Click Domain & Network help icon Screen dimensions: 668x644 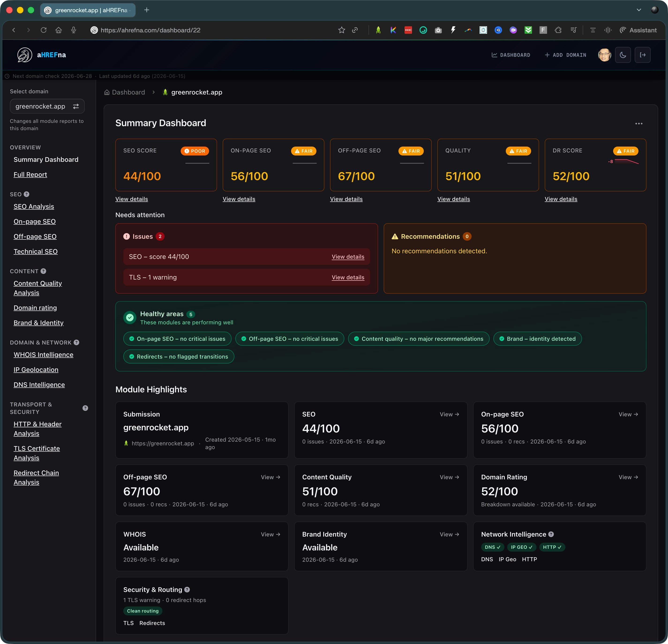click(76, 342)
